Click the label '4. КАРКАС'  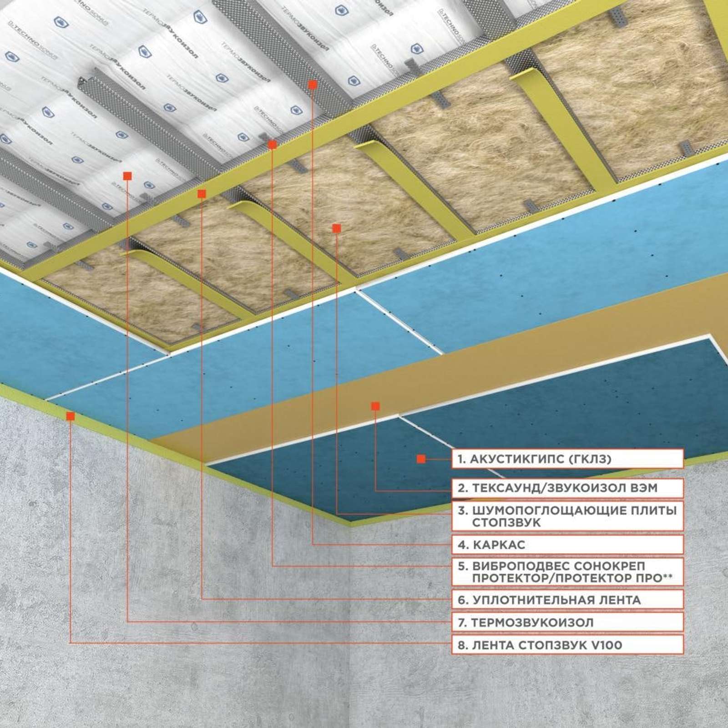pyautogui.click(x=567, y=544)
